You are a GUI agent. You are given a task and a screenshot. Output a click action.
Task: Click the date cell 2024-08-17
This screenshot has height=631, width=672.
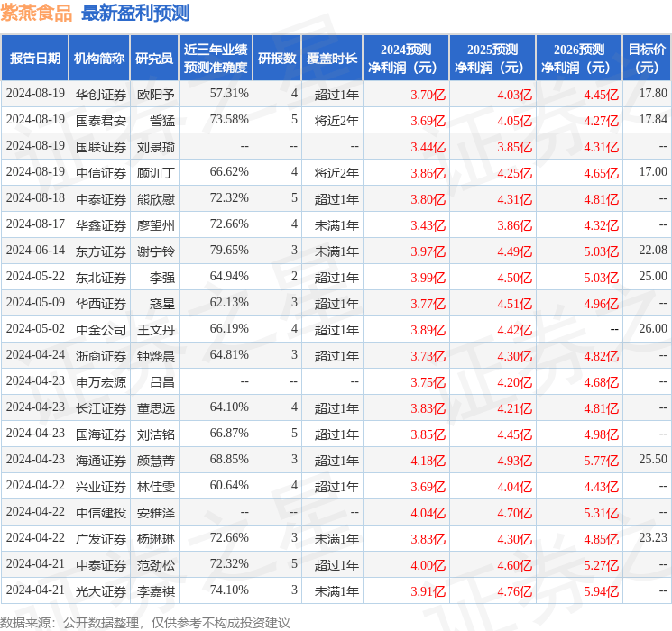coord(35,224)
